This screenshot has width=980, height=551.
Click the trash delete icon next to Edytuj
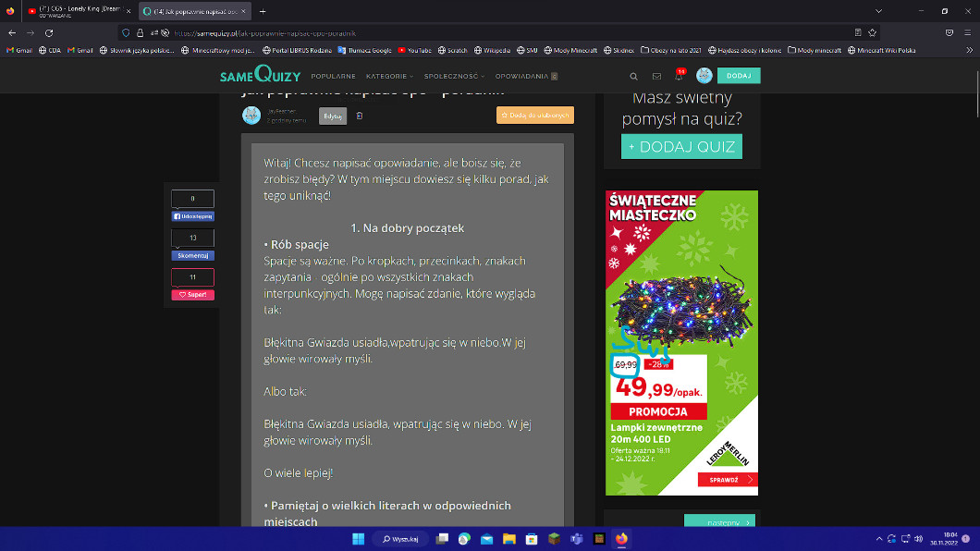tap(360, 116)
